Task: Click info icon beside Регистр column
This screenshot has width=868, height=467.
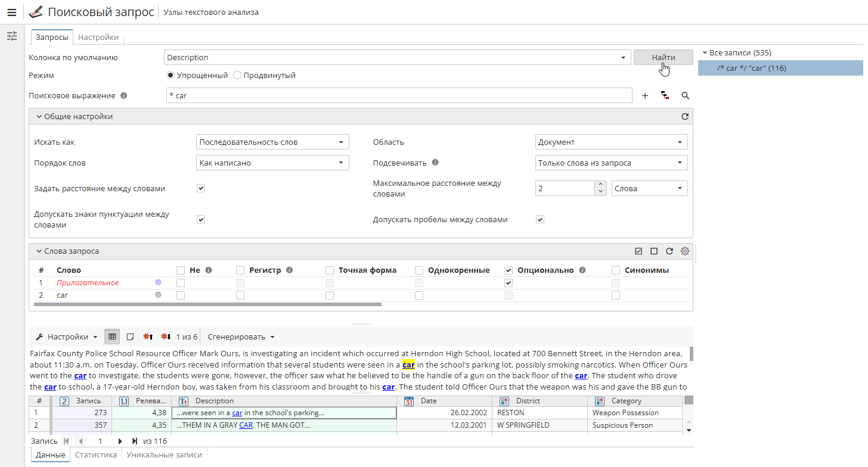Action: tap(289, 270)
